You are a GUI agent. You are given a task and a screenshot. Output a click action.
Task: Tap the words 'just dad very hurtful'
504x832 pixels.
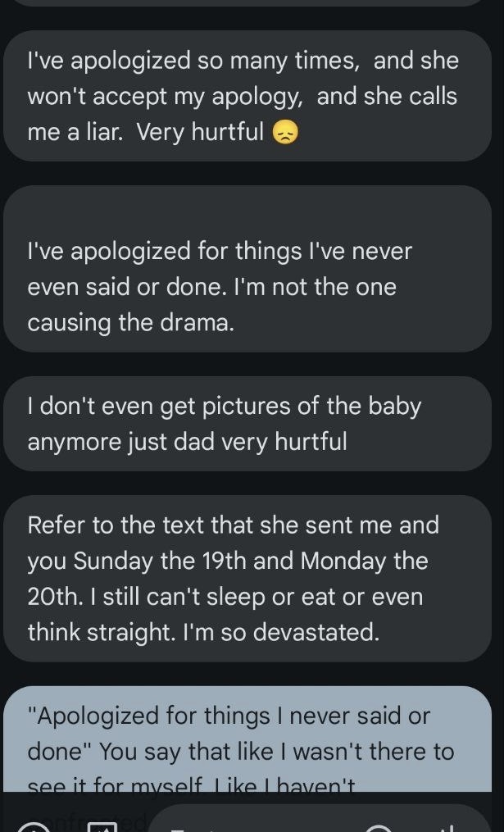pos(237,442)
